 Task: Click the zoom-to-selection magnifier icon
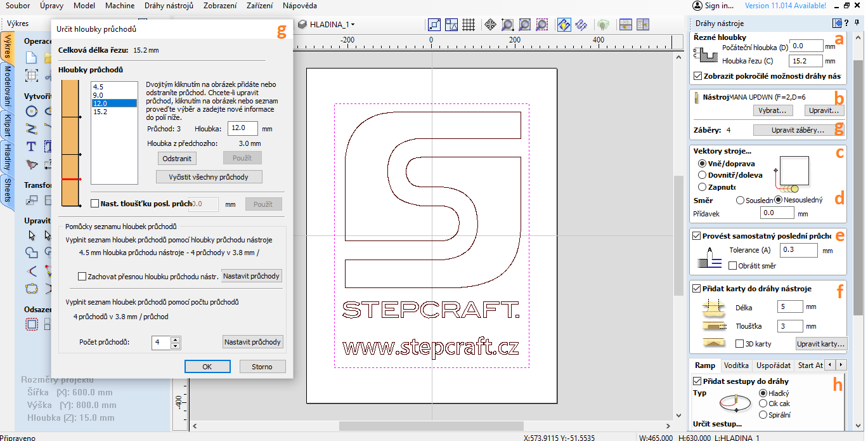(541, 25)
